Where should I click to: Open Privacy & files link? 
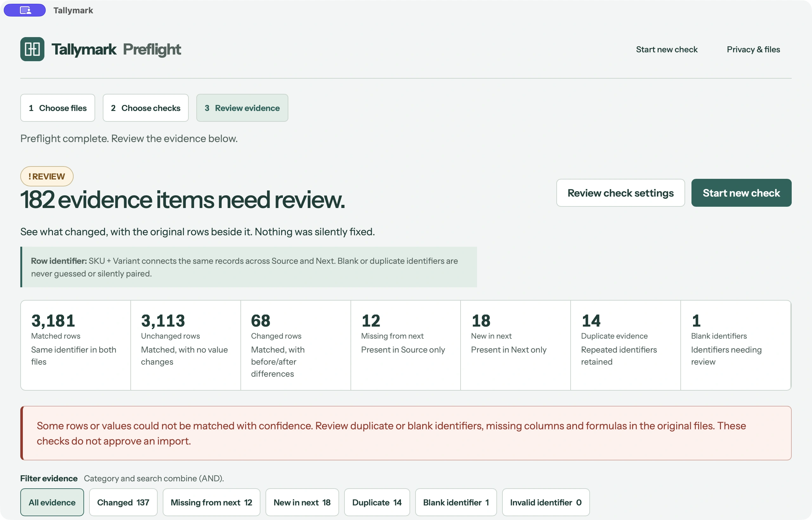tap(753, 50)
